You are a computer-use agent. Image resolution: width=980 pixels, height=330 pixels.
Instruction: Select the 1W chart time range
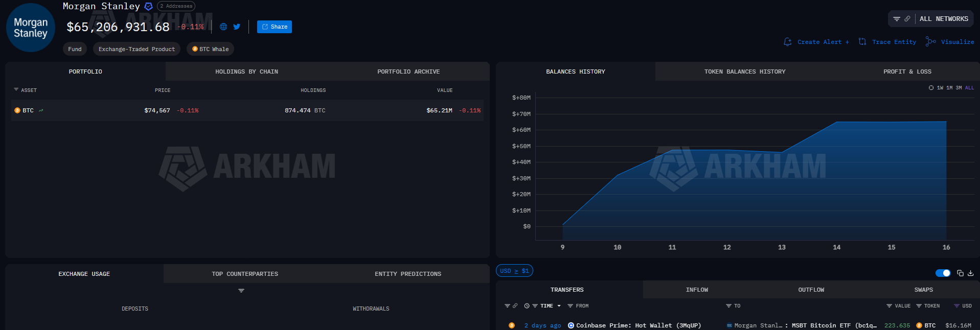940,88
